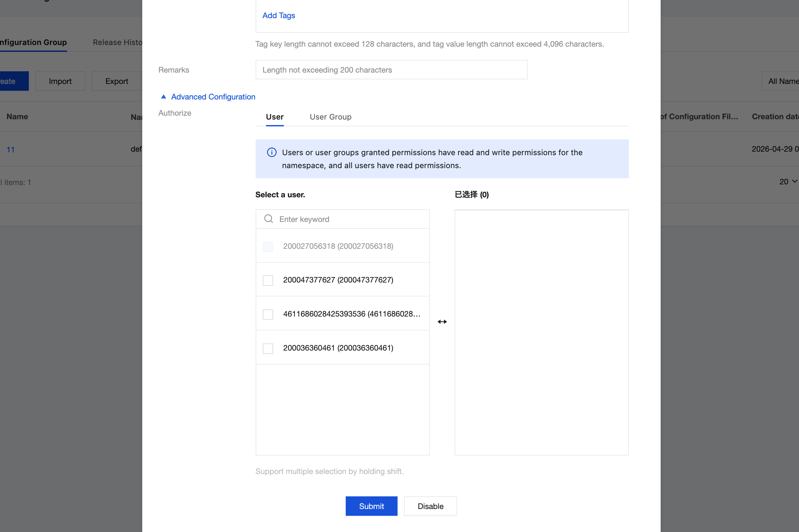Image resolution: width=799 pixels, height=532 pixels.
Task: Click the search magnifier in user list
Action: pyautogui.click(x=268, y=219)
